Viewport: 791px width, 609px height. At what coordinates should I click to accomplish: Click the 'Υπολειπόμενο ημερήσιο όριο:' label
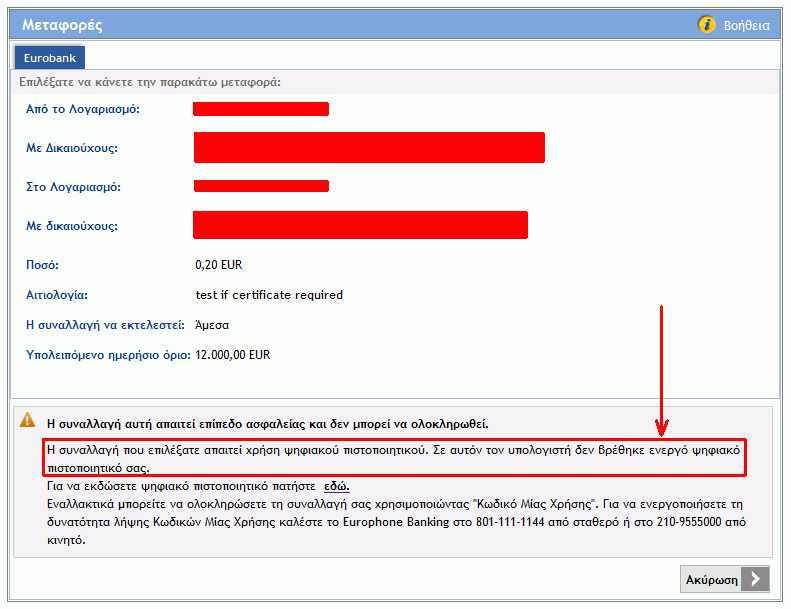click(108, 355)
